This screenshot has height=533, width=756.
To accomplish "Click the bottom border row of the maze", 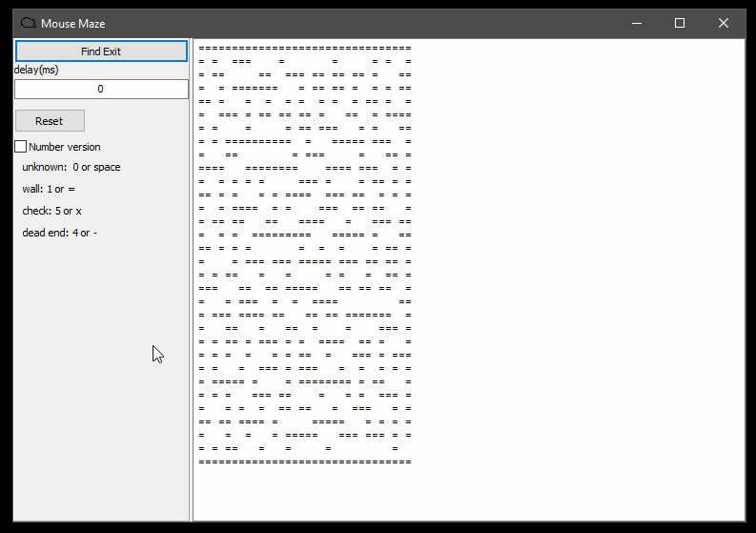I will click(305, 461).
